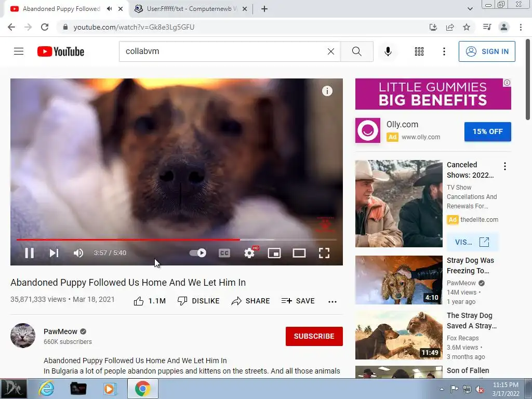
Task: Toggle the autoplay switch
Action: [198, 253]
